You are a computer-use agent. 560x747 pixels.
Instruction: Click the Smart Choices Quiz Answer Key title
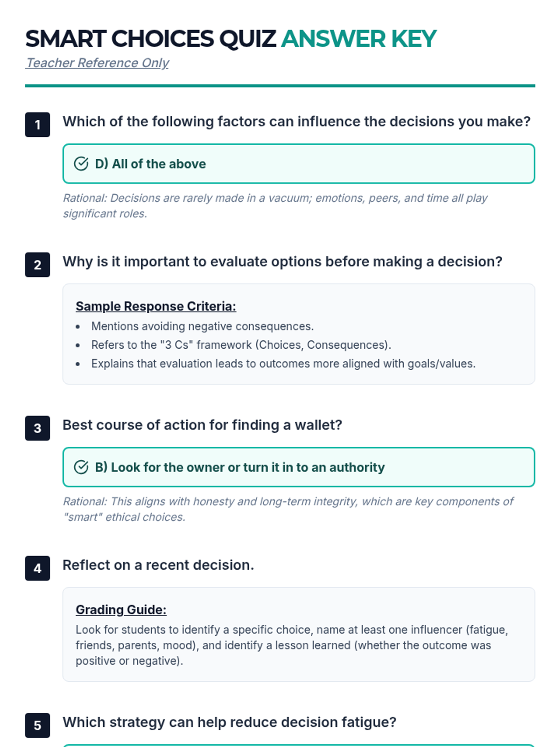tap(231, 39)
